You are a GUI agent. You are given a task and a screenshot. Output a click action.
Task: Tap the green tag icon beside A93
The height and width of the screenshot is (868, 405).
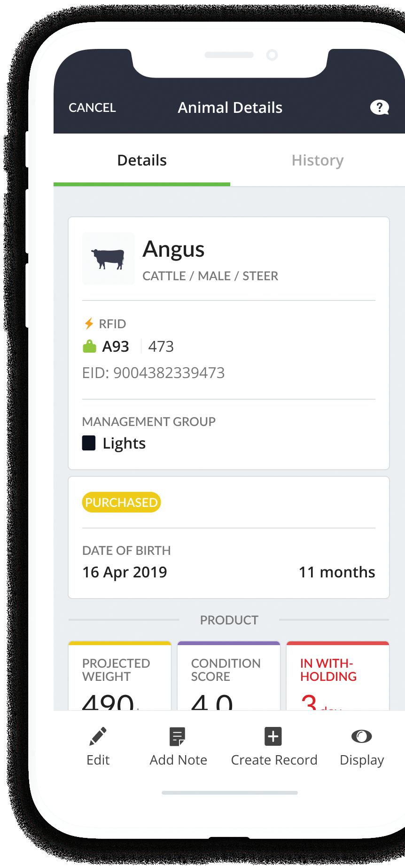[x=89, y=347]
